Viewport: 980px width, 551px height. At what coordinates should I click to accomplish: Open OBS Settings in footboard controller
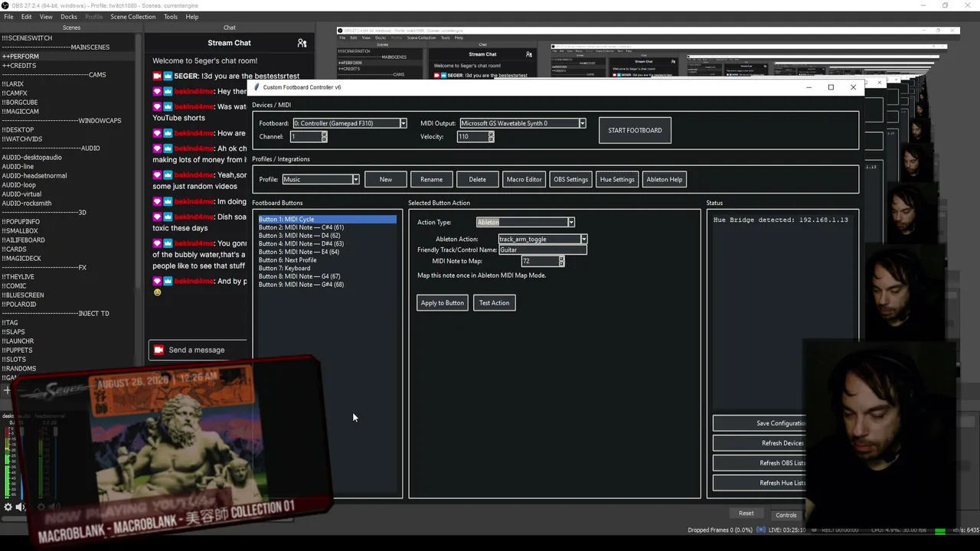point(571,179)
